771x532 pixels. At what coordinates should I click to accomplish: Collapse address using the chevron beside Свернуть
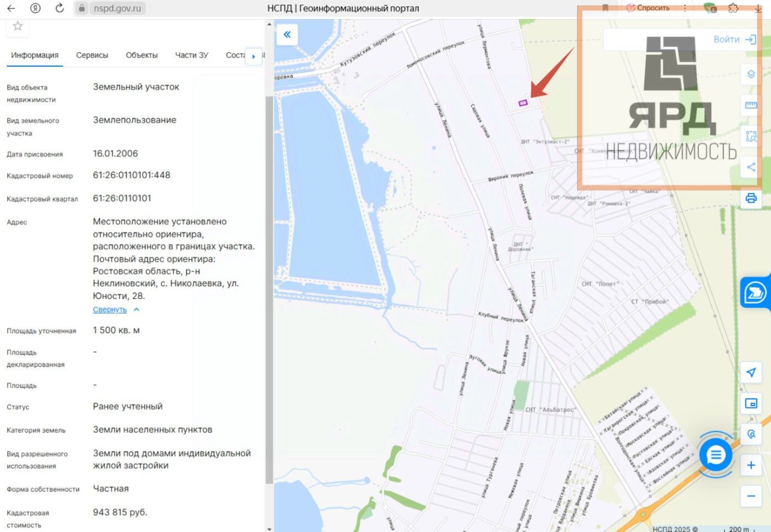(x=136, y=309)
